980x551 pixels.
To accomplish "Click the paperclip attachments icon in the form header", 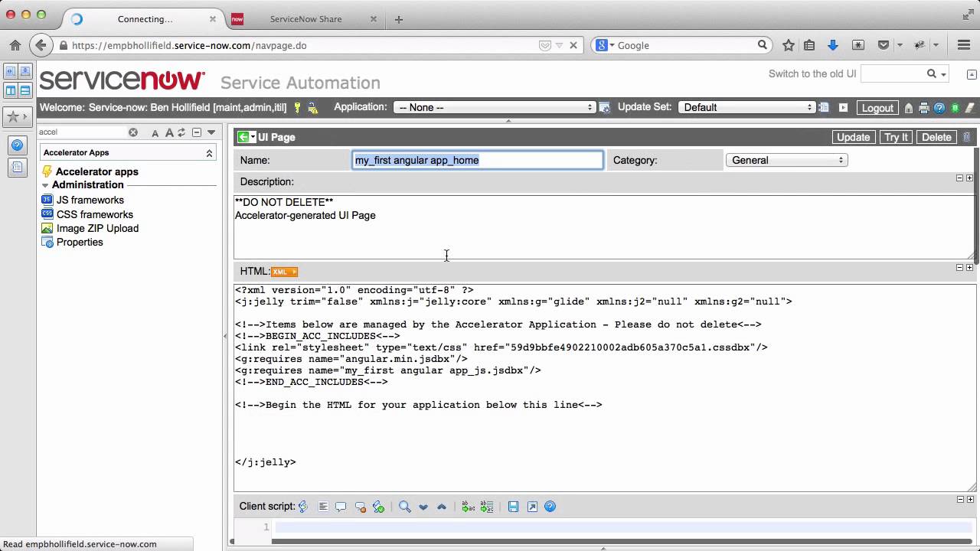I will click(x=966, y=137).
